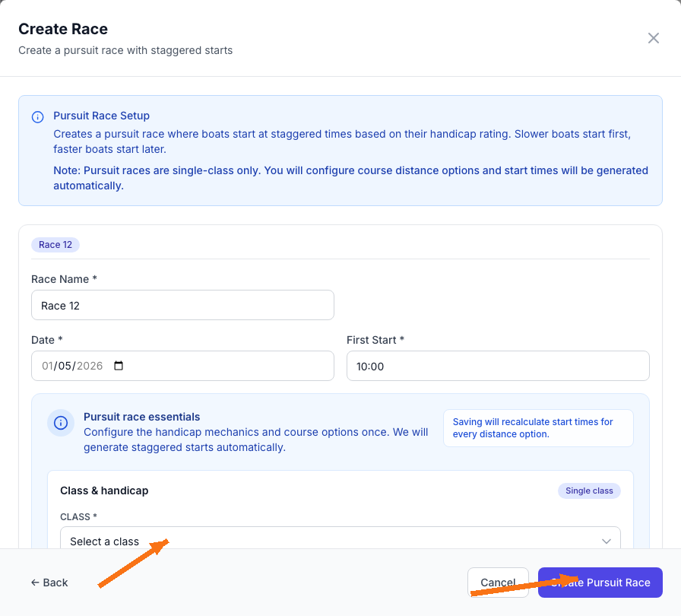Click the Pursuit Race Setup info icon

[x=37, y=116]
